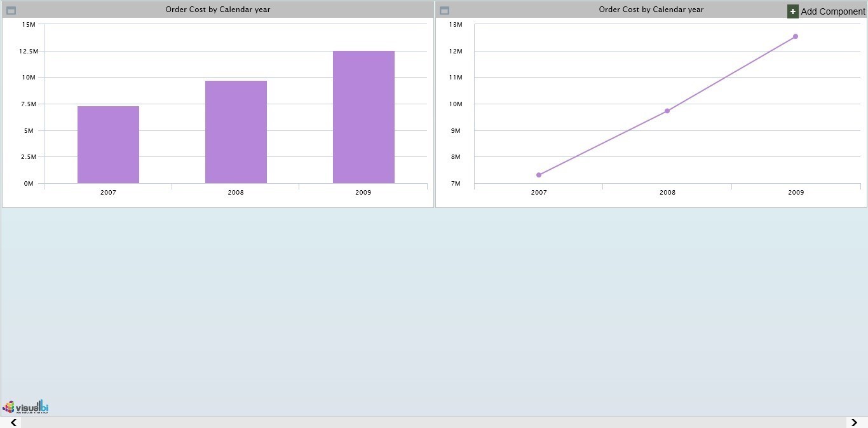This screenshot has width=868, height=428.
Task: Click the scroll right arrow
Action: coord(853,423)
